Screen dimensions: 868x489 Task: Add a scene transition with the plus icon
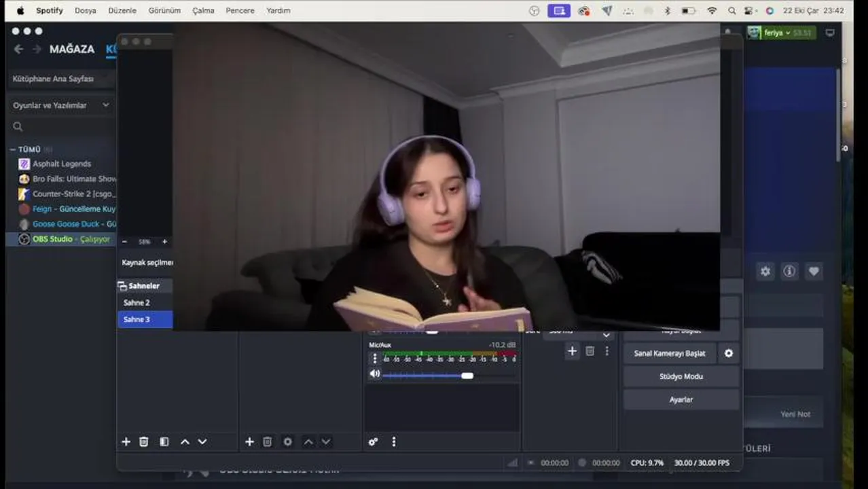pyautogui.click(x=572, y=351)
